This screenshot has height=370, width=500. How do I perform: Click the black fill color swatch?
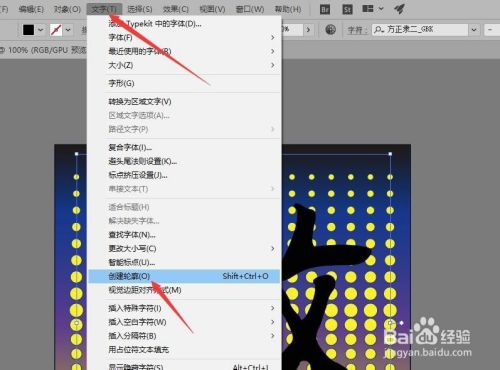point(28,30)
